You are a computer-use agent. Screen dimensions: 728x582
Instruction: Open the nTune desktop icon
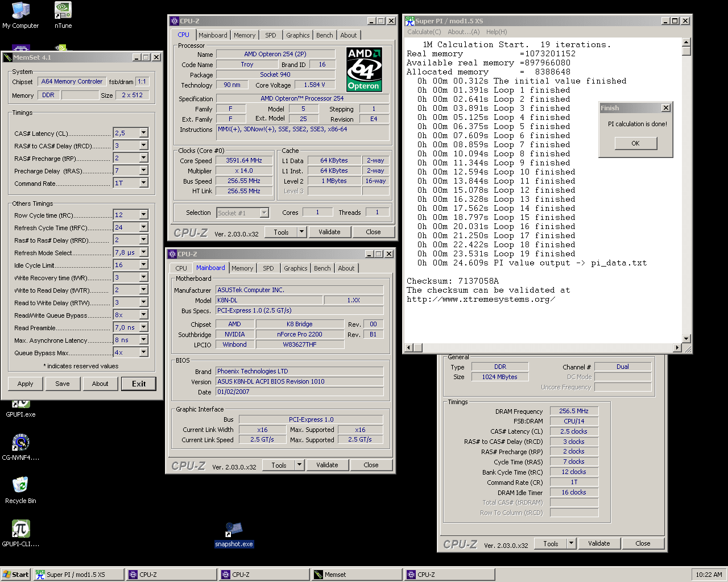click(63, 15)
